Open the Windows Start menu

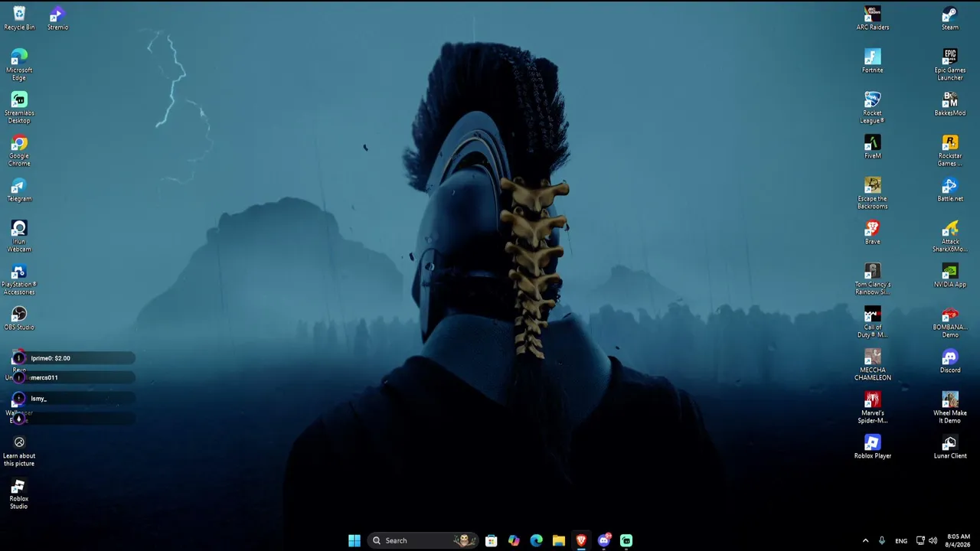pos(354,540)
